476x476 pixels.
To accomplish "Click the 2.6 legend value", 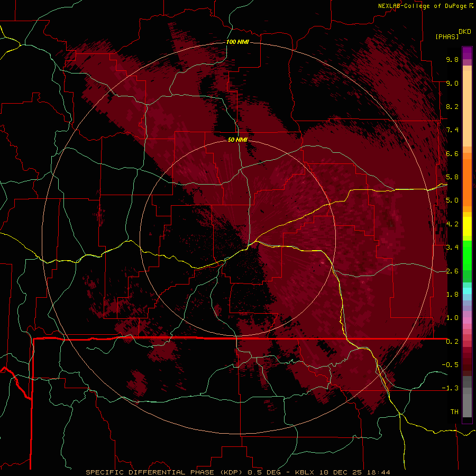I will [x=452, y=271].
